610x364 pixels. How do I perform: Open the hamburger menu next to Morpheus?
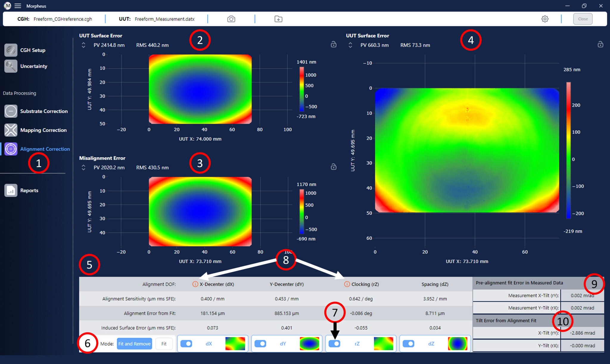18,6
